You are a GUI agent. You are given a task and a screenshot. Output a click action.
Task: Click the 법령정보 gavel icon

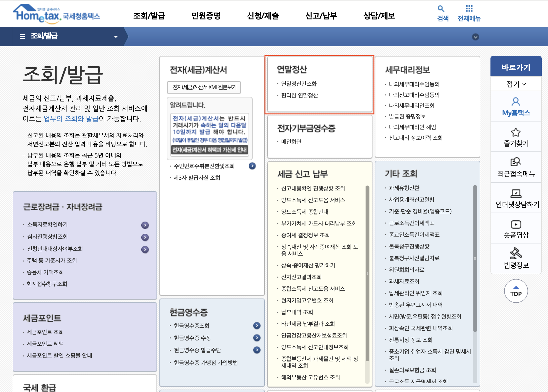(516, 253)
